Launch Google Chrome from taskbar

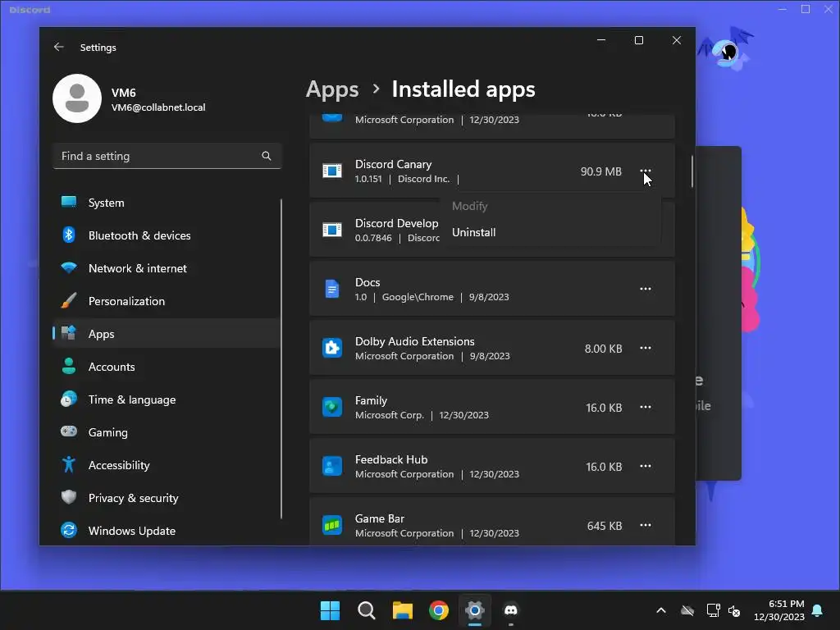coord(439,610)
